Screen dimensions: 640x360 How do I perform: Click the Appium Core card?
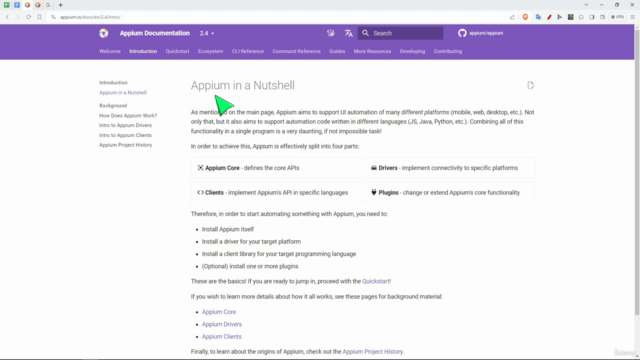276,168
